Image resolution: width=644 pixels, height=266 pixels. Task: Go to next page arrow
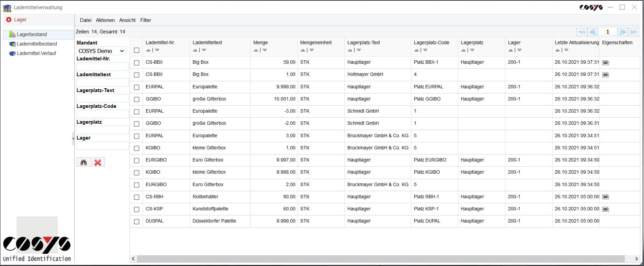coord(622,32)
